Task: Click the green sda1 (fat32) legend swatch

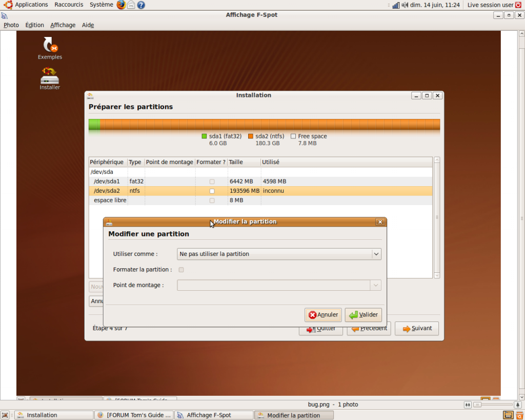Action: pyautogui.click(x=204, y=136)
